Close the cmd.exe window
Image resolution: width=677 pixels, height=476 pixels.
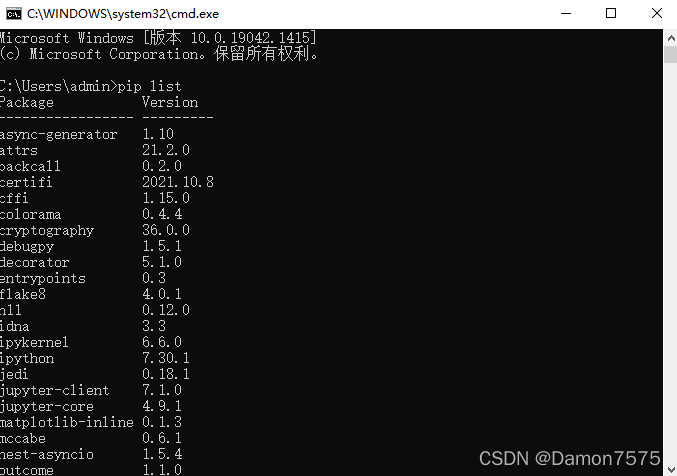657,13
